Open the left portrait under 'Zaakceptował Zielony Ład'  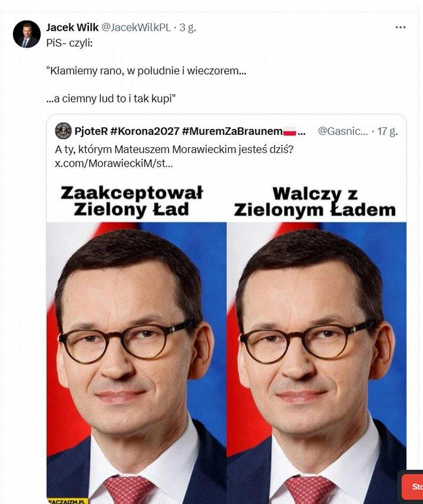click(x=137, y=363)
